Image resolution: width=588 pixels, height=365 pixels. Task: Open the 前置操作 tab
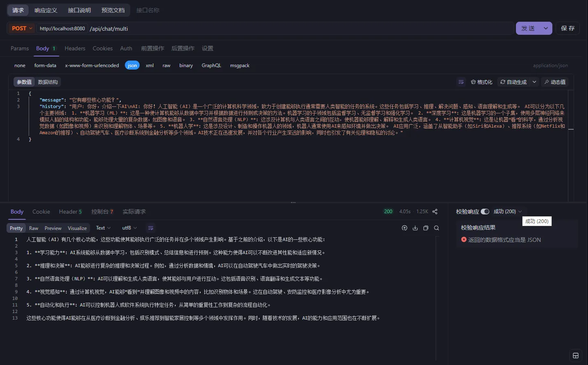tap(153, 48)
